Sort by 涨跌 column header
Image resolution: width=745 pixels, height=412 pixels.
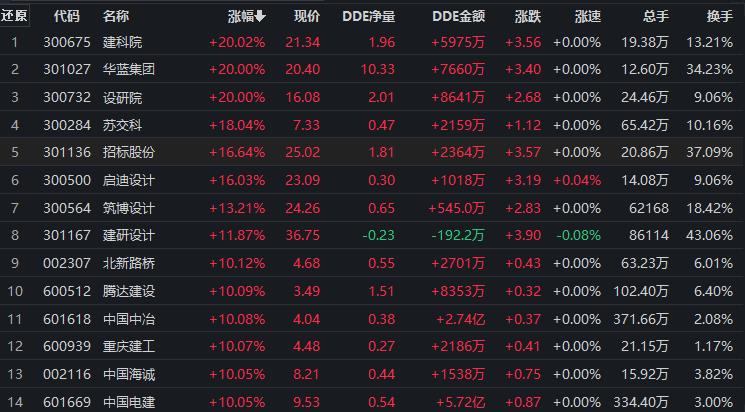(527, 16)
